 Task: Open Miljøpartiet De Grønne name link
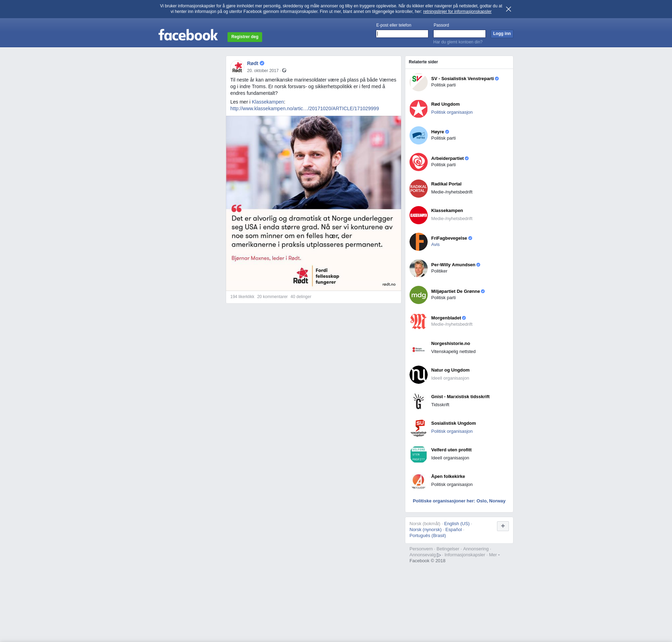point(455,291)
